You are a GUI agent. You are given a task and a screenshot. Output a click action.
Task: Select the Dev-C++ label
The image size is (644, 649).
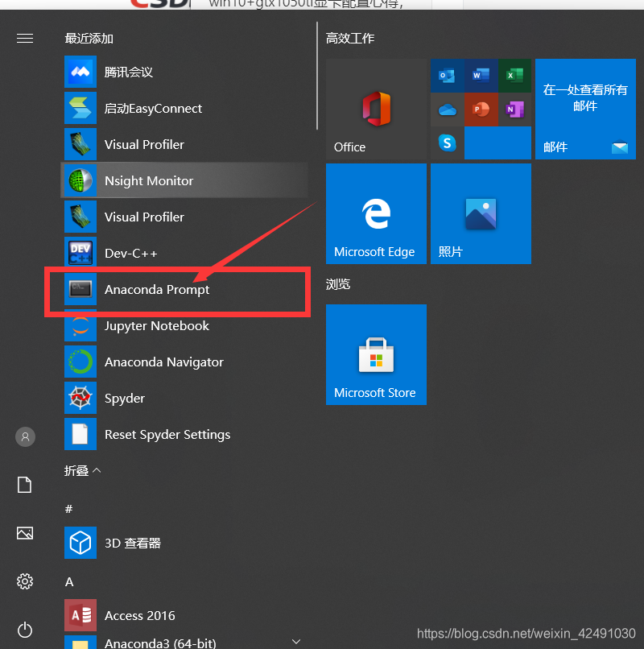(130, 254)
